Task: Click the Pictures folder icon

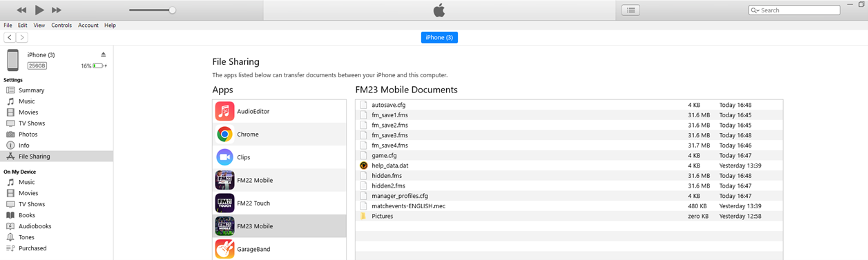Action: coord(363,217)
